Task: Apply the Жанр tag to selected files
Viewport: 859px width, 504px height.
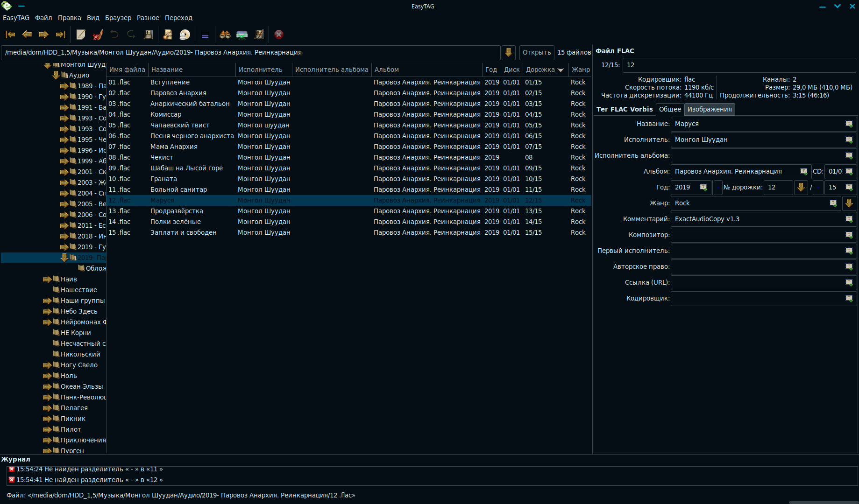Action: click(833, 203)
